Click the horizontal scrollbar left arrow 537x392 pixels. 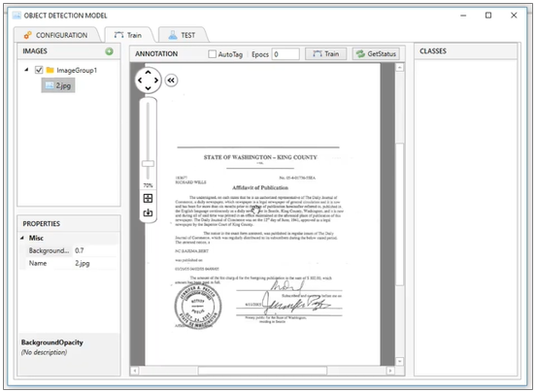click(x=135, y=371)
